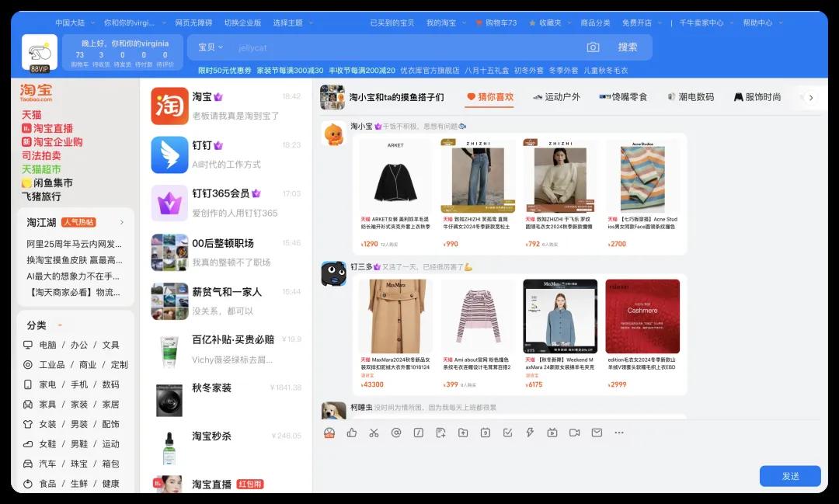Click the envelope mail icon in chat toolbar

click(x=597, y=433)
